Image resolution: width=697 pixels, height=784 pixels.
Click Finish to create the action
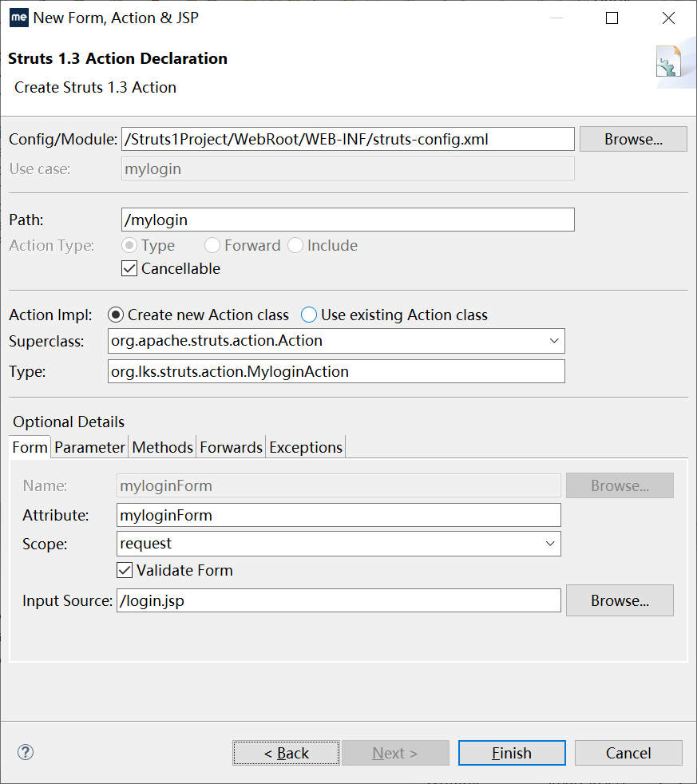[512, 753]
